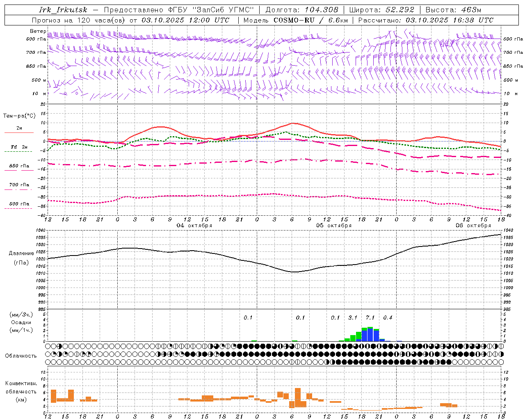Click the '(км)' unit under convective cloudiness
Image resolution: width=525 pixels, height=420 pixels.
point(21,399)
